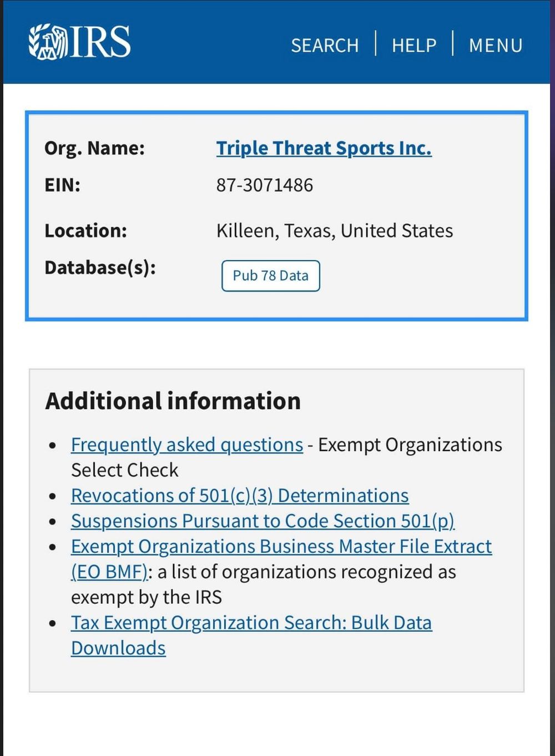
Task: Click the Location label
Action: tap(85, 230)
